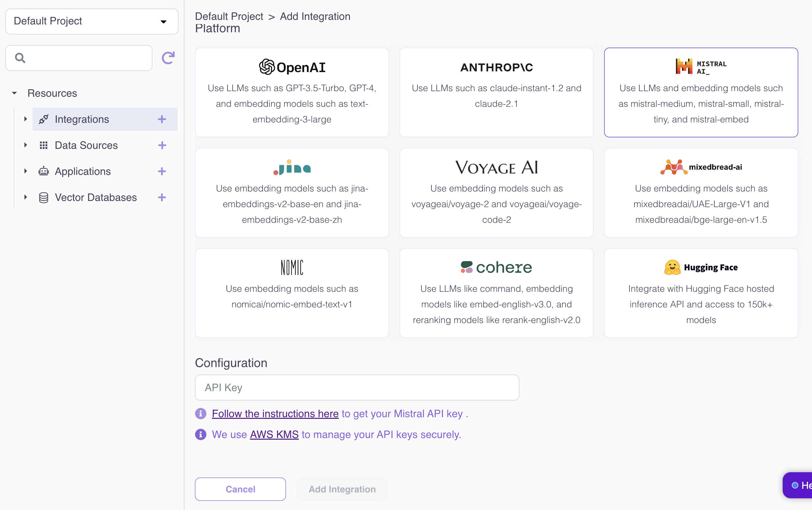The height and width of the screenshot is (510, 812).
Task: Click the Cancel button
Action: click(240, 489)
